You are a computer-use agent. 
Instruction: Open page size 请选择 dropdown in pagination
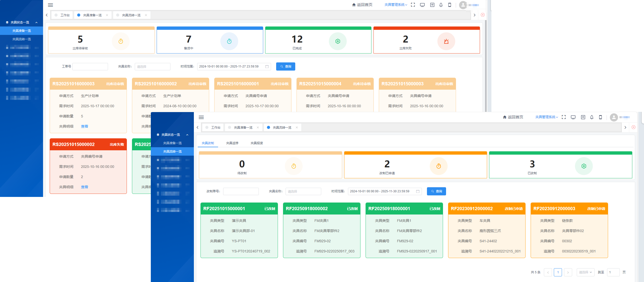[585, 272]
